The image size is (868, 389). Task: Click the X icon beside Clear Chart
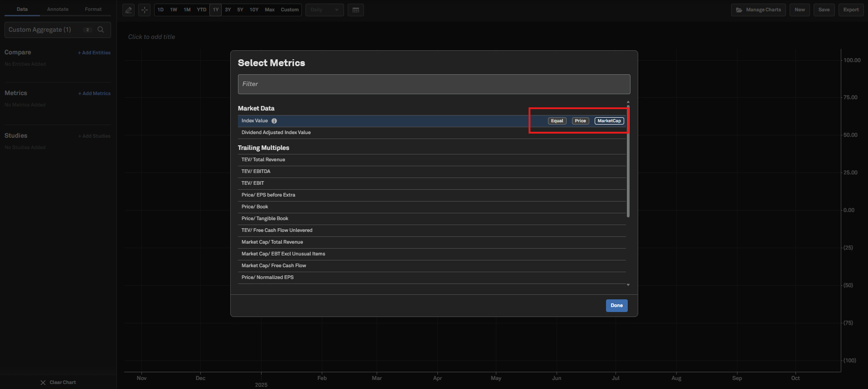[43, 383]
